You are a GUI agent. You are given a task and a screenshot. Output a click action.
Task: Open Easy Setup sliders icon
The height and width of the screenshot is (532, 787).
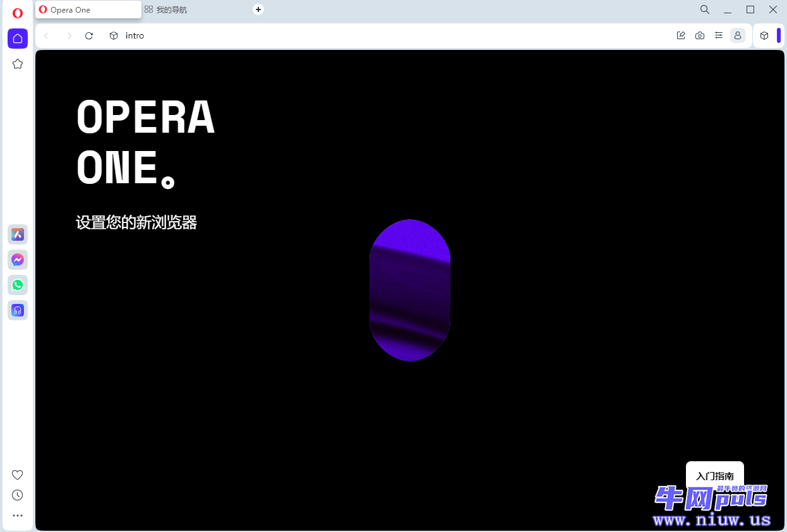pyautogui.click(x=719, y=35)
